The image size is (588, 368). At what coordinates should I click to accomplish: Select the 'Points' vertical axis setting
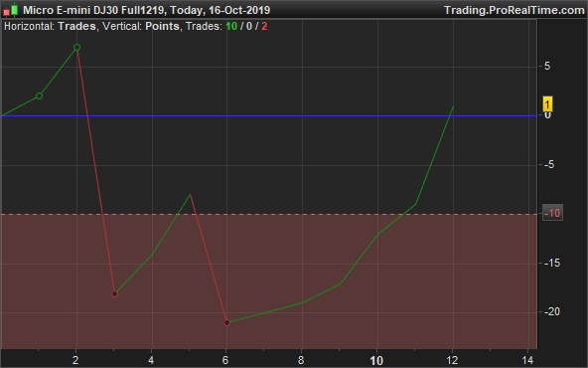pos(162,26)
